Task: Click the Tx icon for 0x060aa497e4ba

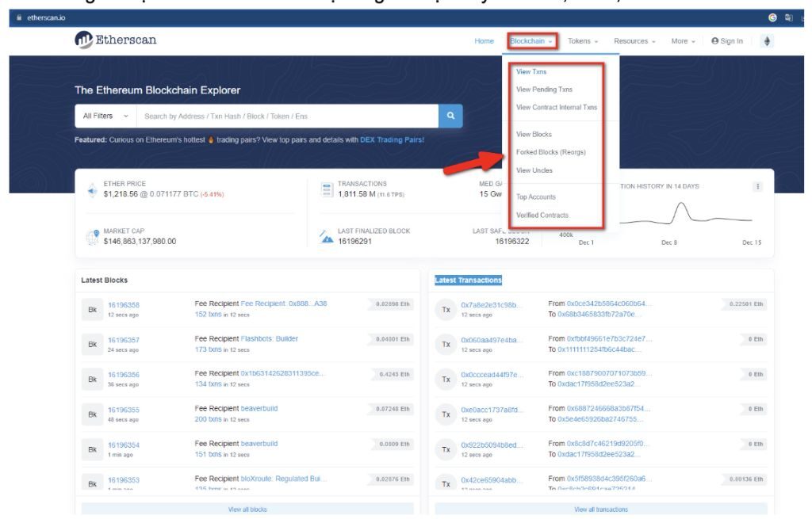Action: click(446, 344)
